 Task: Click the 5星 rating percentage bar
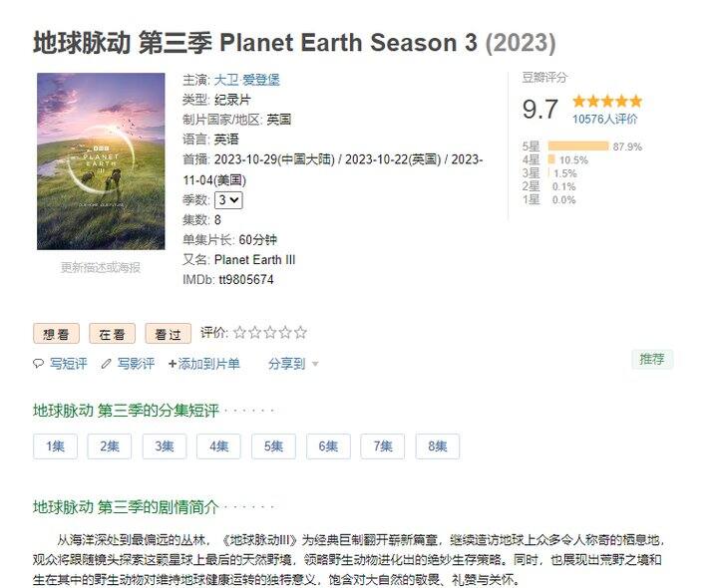[x=578, y=147]
